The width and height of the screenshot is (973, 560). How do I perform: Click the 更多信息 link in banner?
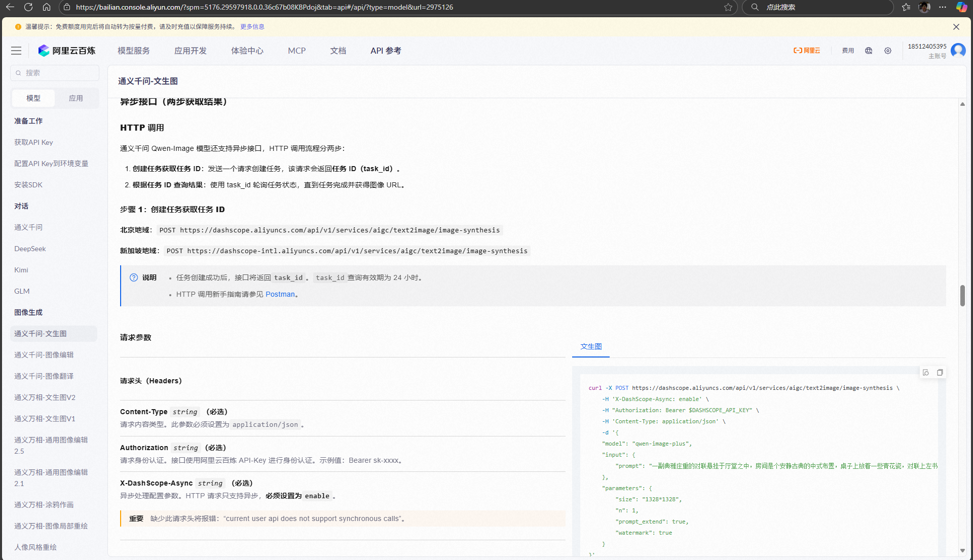point(252,27)
